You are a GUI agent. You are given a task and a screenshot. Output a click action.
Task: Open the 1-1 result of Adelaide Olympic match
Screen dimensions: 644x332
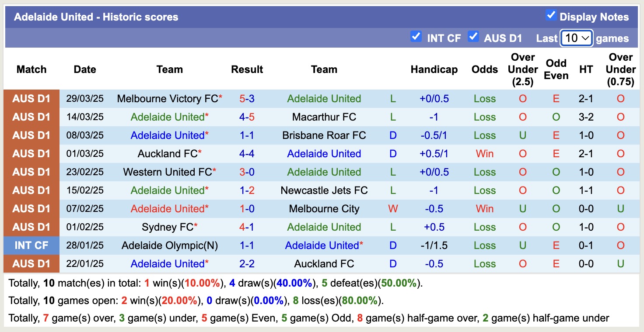(247, 245)
